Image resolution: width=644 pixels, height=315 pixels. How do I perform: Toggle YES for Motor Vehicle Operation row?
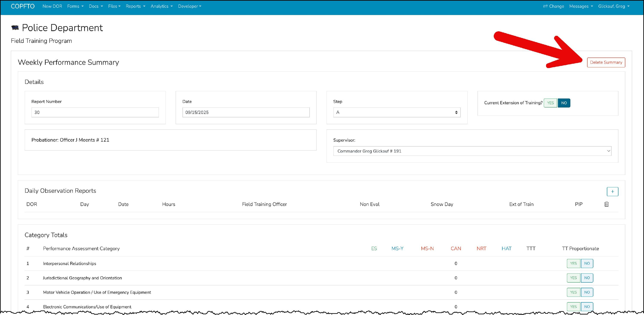573,292
